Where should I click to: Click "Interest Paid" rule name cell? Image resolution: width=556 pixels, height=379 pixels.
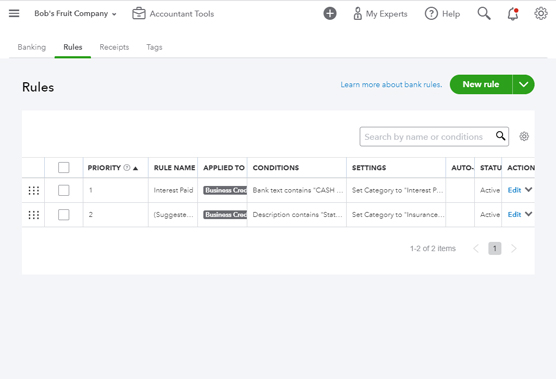173,190
